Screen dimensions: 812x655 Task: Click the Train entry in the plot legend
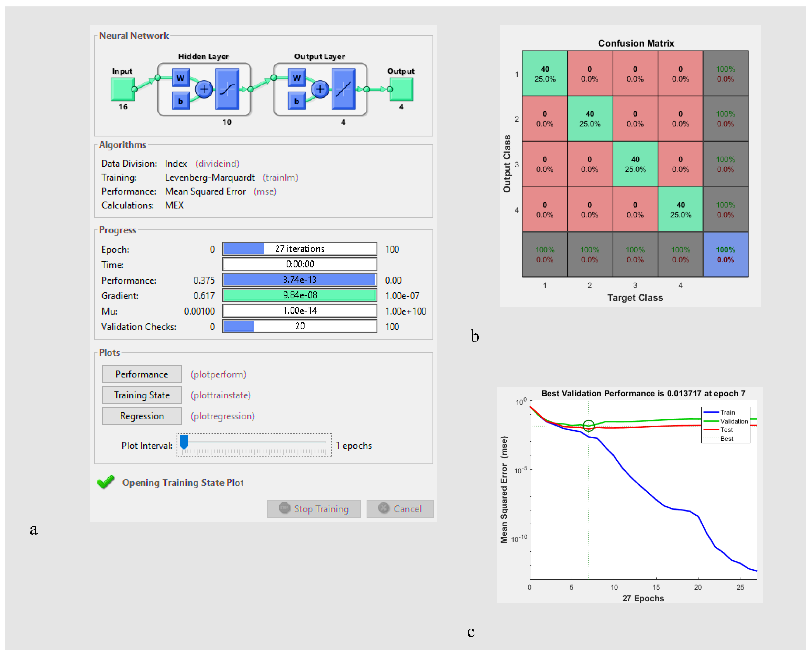pos(728,413)
